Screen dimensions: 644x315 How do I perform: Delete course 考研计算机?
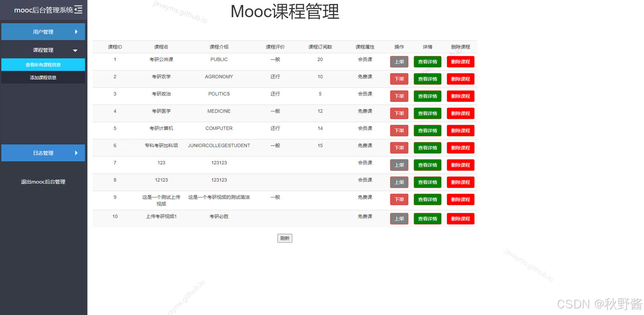[x=461, y=130]
